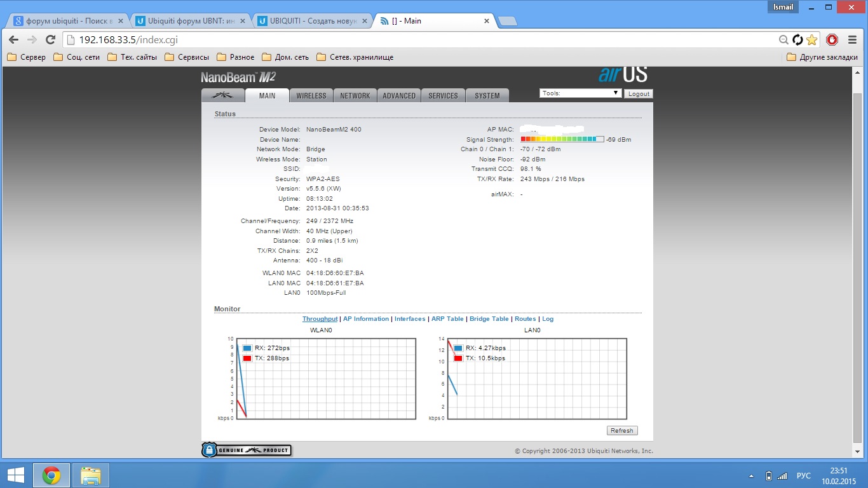Click the browser Forward arrow
The width and height of the screenshot is (868, 488).
(x=32, y=40)
